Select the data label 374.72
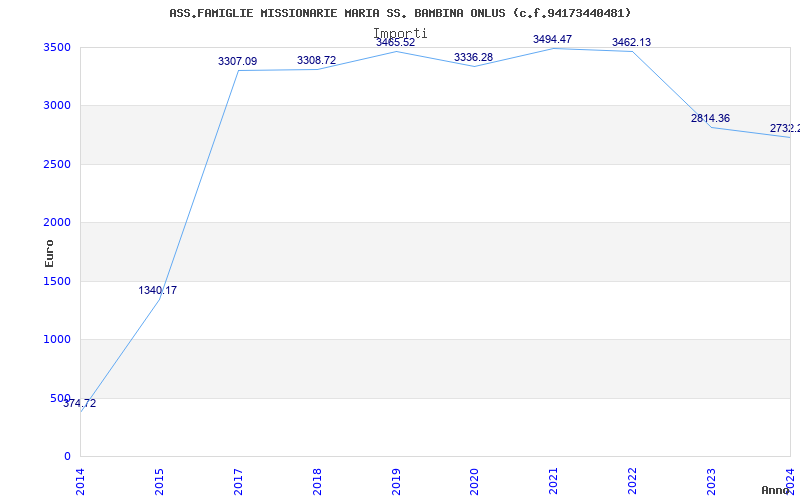 80,404
